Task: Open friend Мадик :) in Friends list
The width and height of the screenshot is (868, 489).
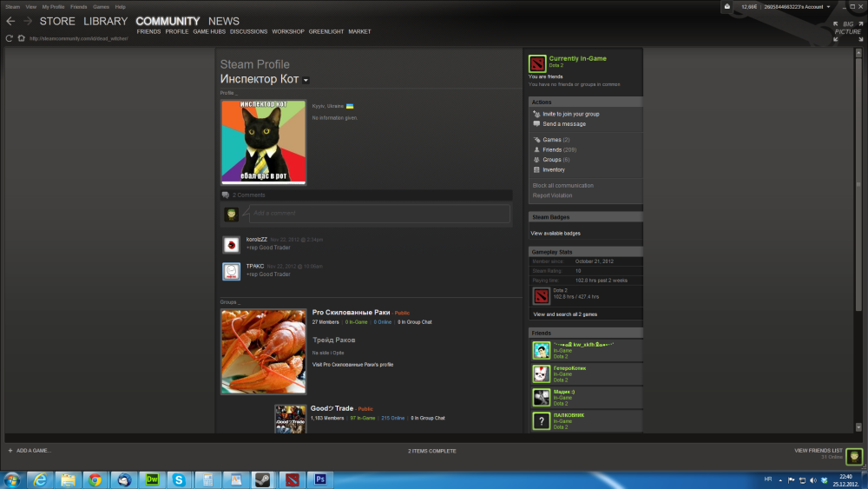Action: coord(586,397)
